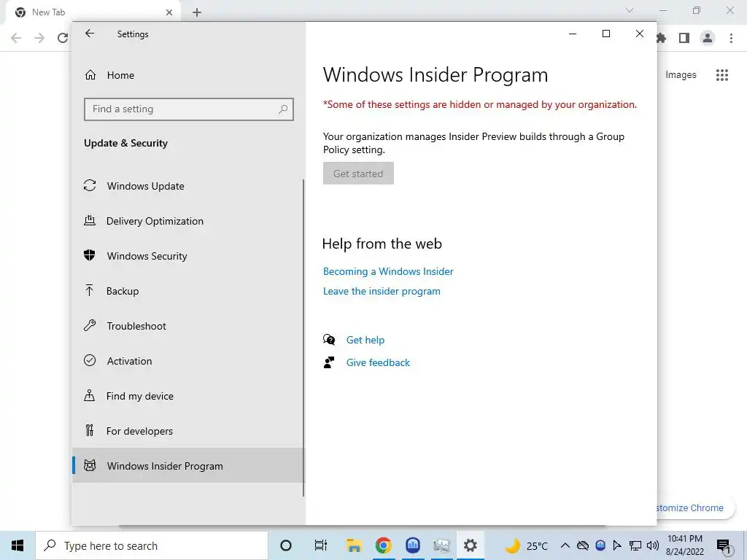This screenshot has width=747, height=560.
Task: Click the magnifier icon in Find a setting
Action: pyautogui.click(x=283, y=109)
